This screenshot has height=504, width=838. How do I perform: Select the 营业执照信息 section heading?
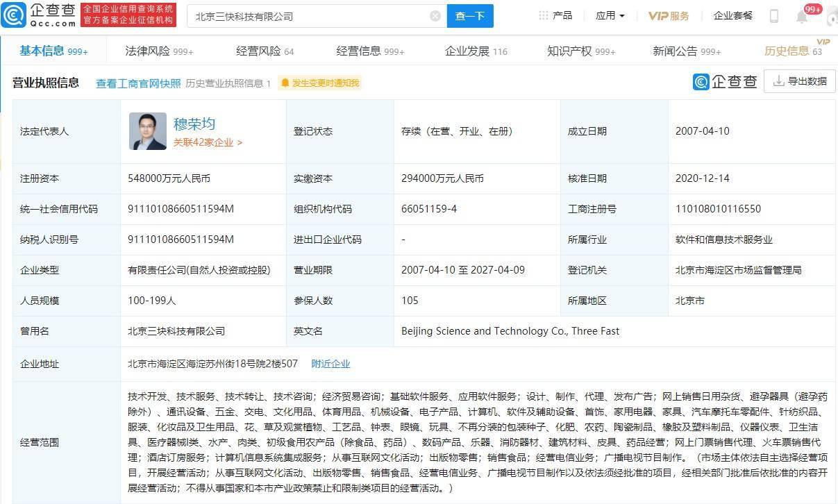click(x=46, y=83)
